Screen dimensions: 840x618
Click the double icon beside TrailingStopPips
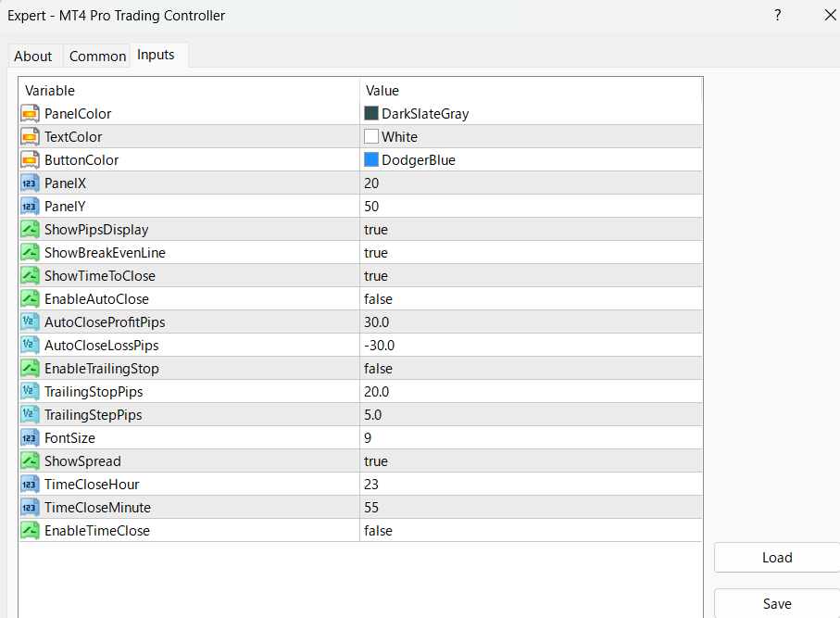point(29,392)
